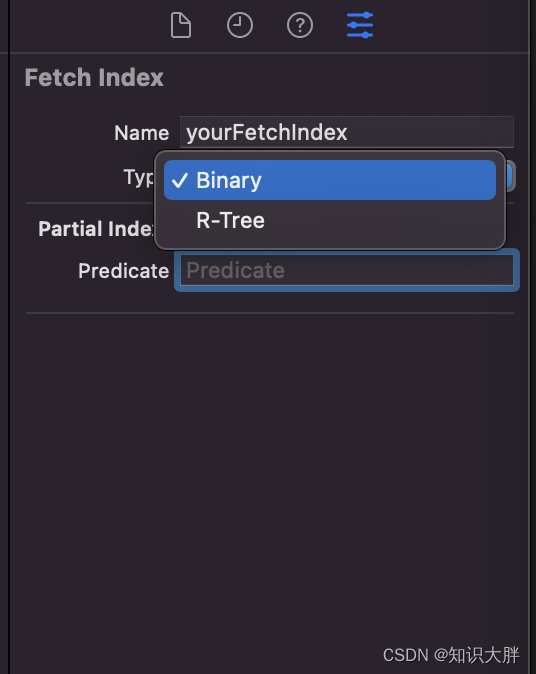The width and height of the screenshot is (536, 674).
Task: Open the File inspector tab icon
Action: 181,25
